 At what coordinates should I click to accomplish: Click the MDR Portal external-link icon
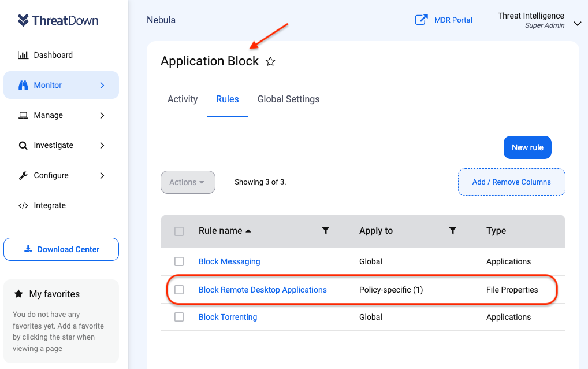point(421,20)
